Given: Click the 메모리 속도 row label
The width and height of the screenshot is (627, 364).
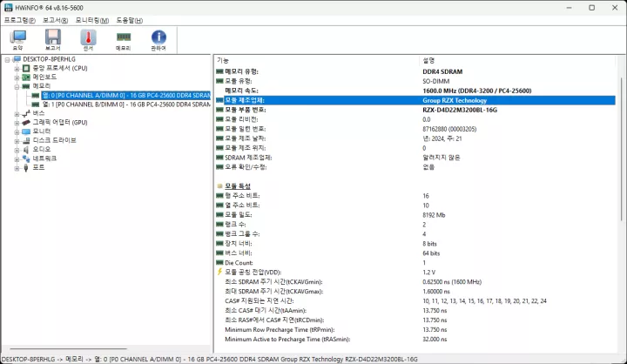Looking at the screenshot, I should (x=241, y=91).
